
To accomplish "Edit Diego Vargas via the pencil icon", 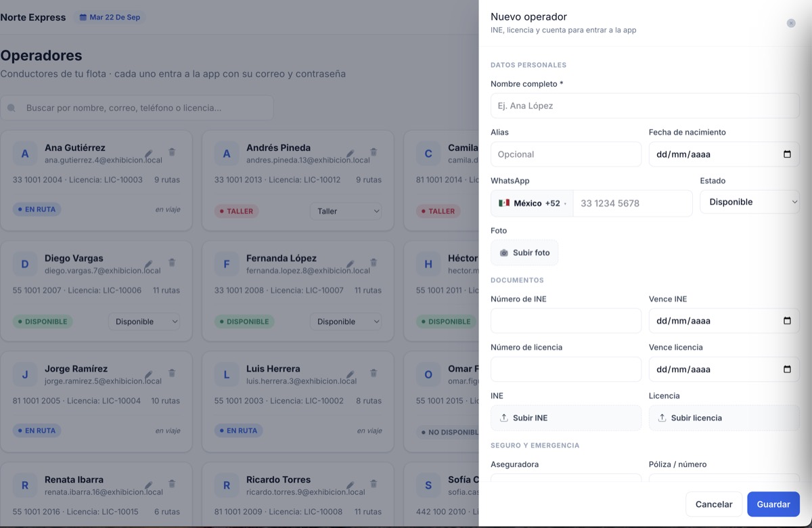I will pos(148,263).
